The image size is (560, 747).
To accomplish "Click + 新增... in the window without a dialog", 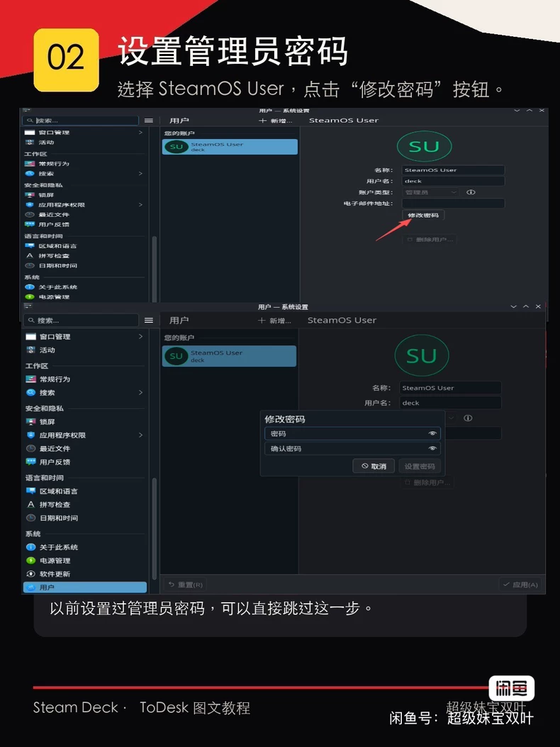I will 276,121.
